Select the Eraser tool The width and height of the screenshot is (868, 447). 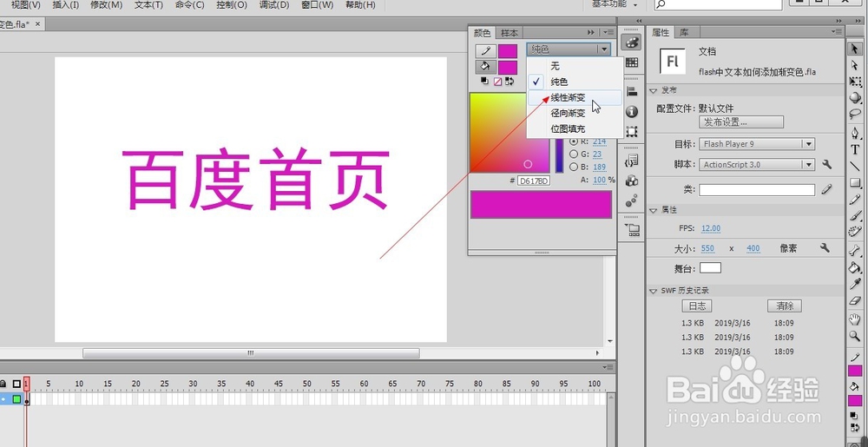[x=855, y=300]
